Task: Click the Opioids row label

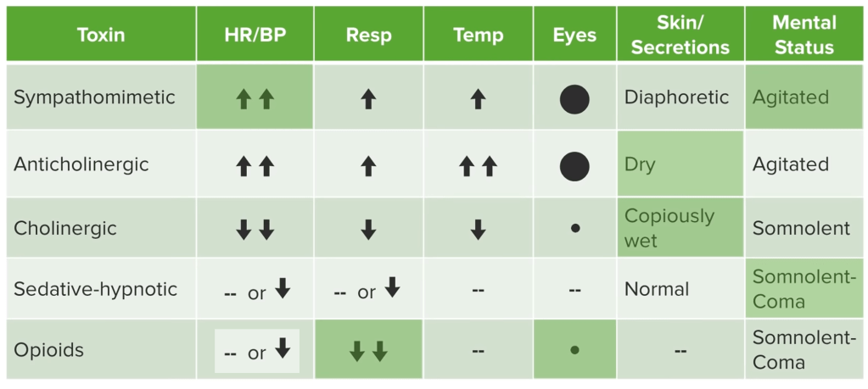Action: [x=48, y=350]
